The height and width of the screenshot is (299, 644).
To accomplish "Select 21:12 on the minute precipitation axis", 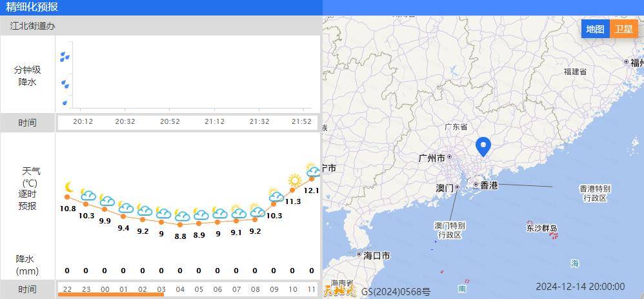I will (214, 121).
